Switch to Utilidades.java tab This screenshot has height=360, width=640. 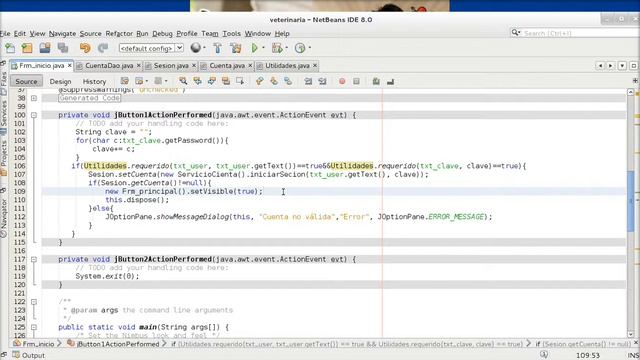(x=287, y=65)
